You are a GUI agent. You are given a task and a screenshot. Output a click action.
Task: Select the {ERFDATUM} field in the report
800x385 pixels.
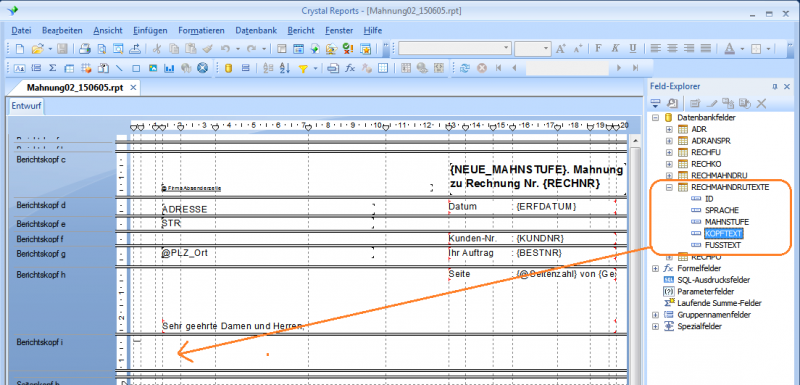546,207
